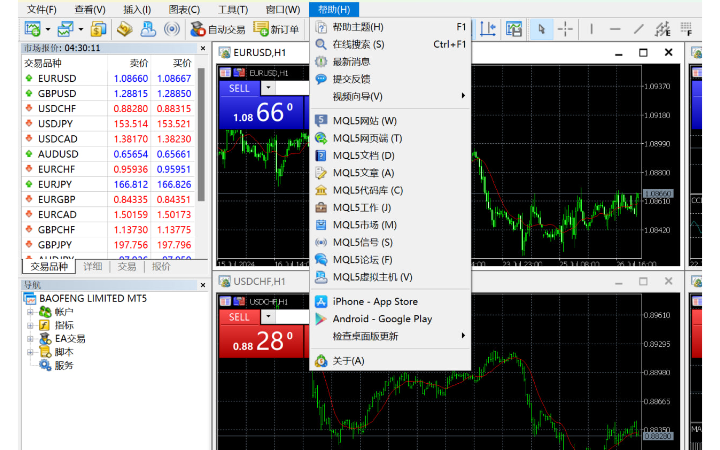Expand the 帐户 tree node
720x450 pixels.
click(30, 312)
